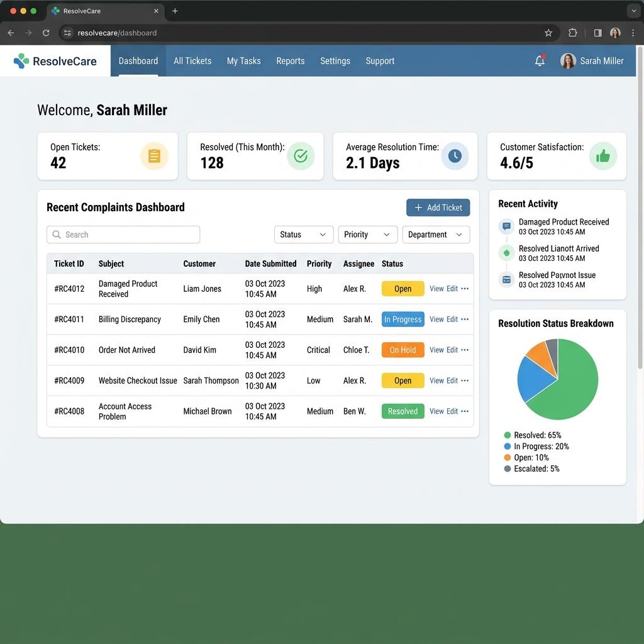Open the Support tab
Viewport: 644px width, 644px height.
380,61
